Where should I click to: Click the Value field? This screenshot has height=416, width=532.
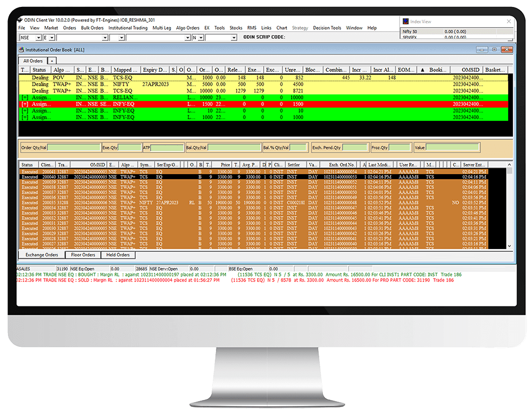click(452, 147)
